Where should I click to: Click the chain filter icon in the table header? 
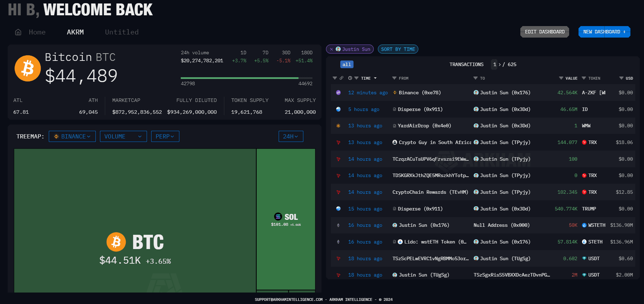335,78
